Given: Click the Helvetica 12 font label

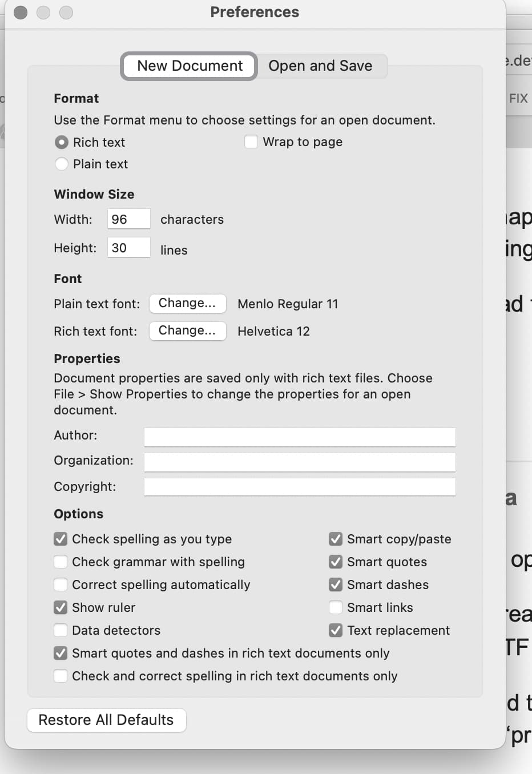Looking at the screenshot, I should coord(273,331).
